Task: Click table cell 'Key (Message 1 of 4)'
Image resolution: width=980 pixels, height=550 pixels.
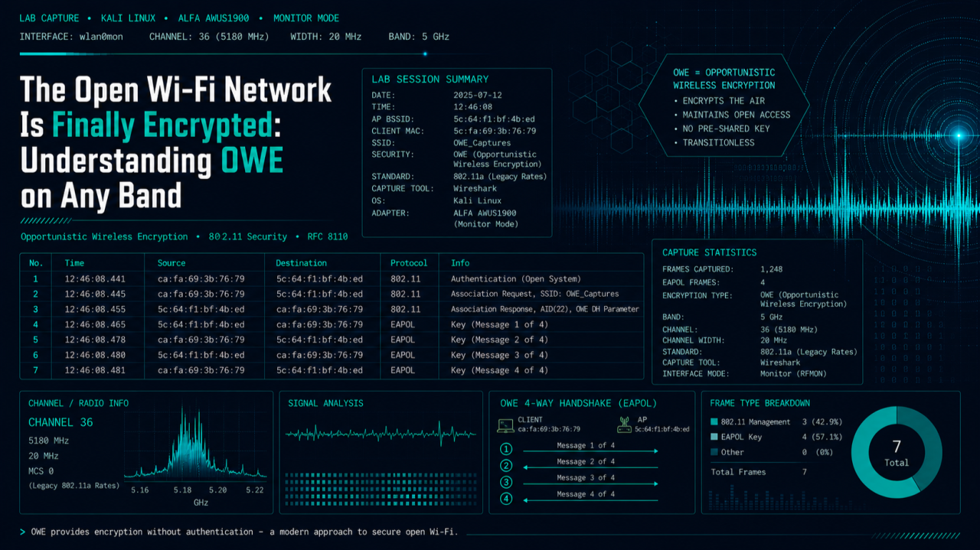Action: 499,325
